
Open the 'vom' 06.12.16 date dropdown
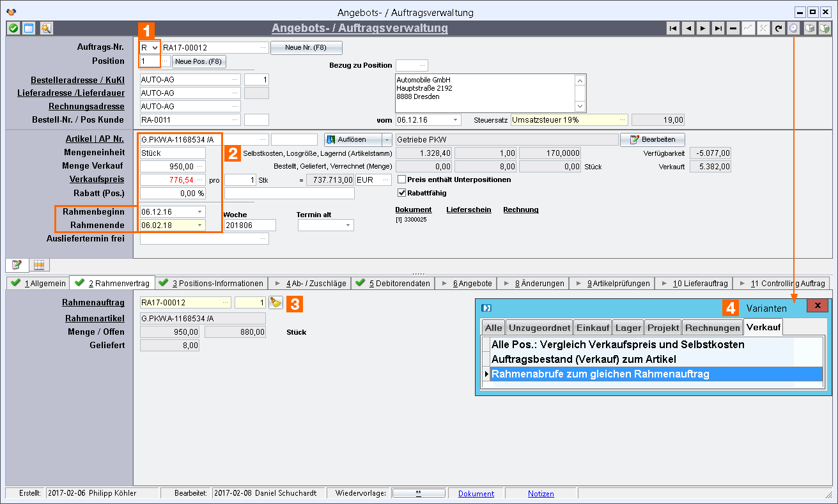click(455, 119)
